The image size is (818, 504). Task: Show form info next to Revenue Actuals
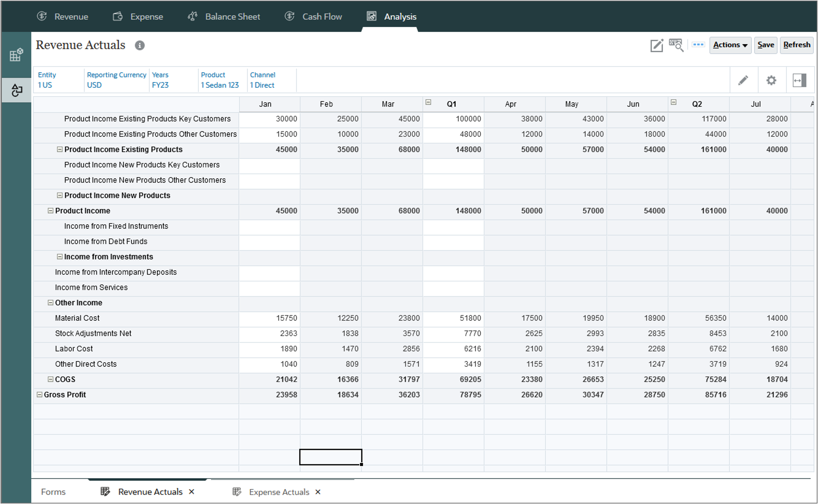[x=140, y=45]
